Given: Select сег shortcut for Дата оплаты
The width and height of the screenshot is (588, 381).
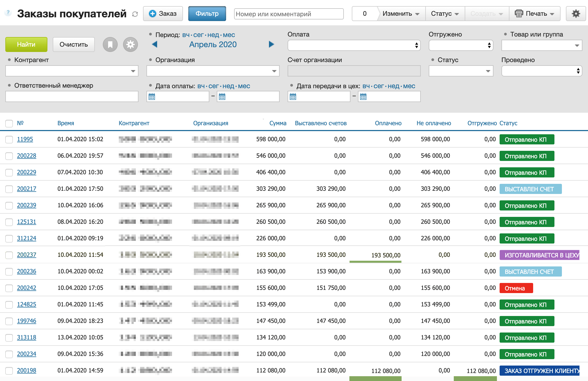Looking at the screenshot, I should 213,86.
